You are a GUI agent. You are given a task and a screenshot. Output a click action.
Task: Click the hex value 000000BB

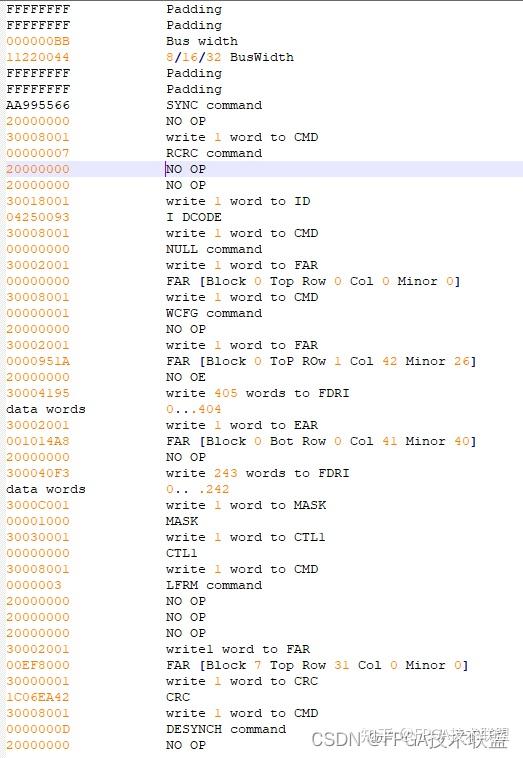tap(38, 41)
